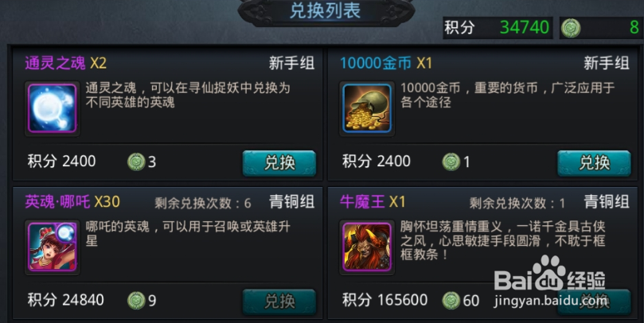Redeem 10000金币 with its 兑换 button
Screen dimensions: 644x323
pyautogui.click(x=594, y=163)
